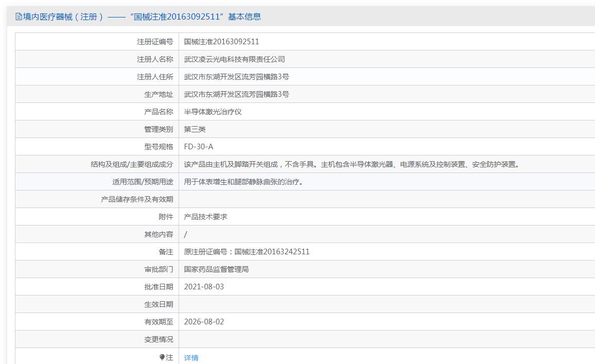Click production address value in 生产地址 row

click(236, 94)
